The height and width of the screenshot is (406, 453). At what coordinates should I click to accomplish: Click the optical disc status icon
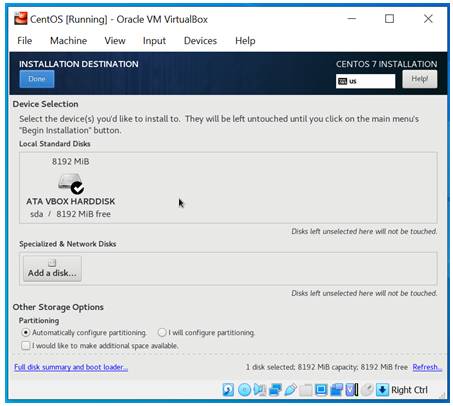click(244, 390)
